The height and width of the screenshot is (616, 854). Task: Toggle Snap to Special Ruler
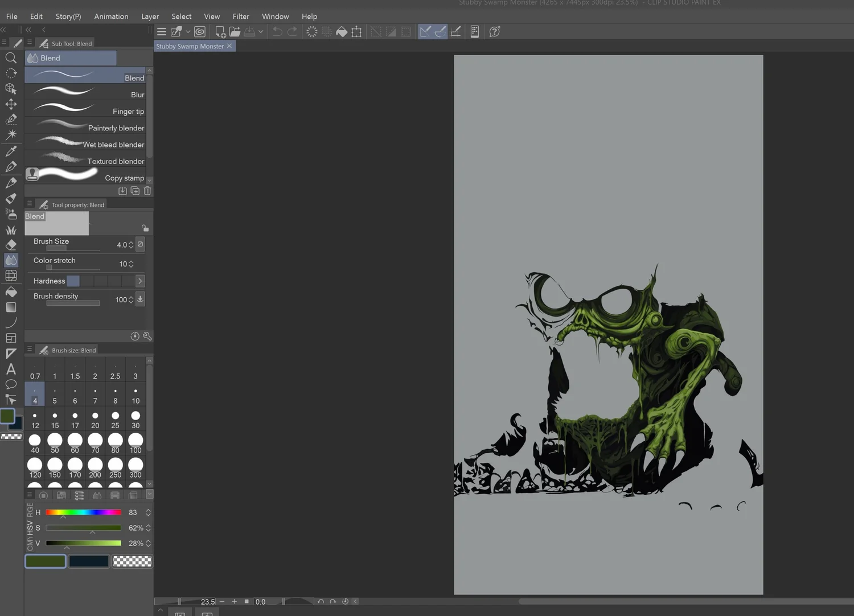click(440, 32)
